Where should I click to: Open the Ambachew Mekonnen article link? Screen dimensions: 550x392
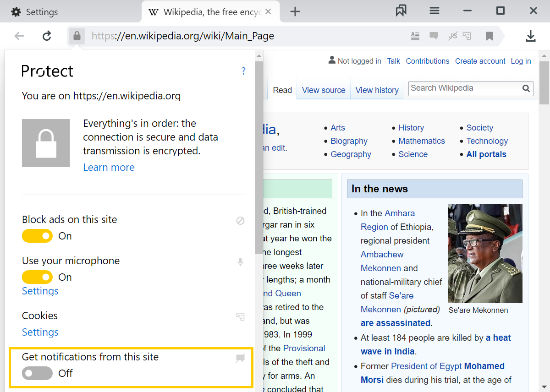(382, 261)
